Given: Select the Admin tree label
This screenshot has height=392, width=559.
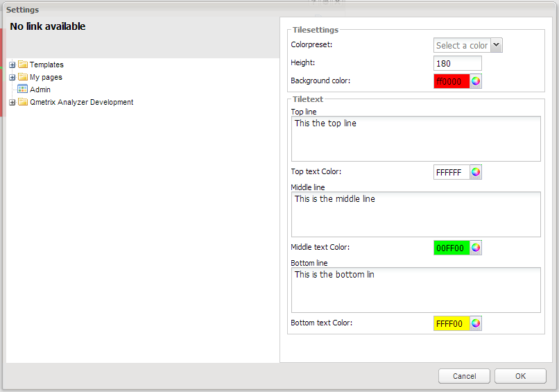Looking at the screenshot, I should pyautogui.click(x=40, y=90).
